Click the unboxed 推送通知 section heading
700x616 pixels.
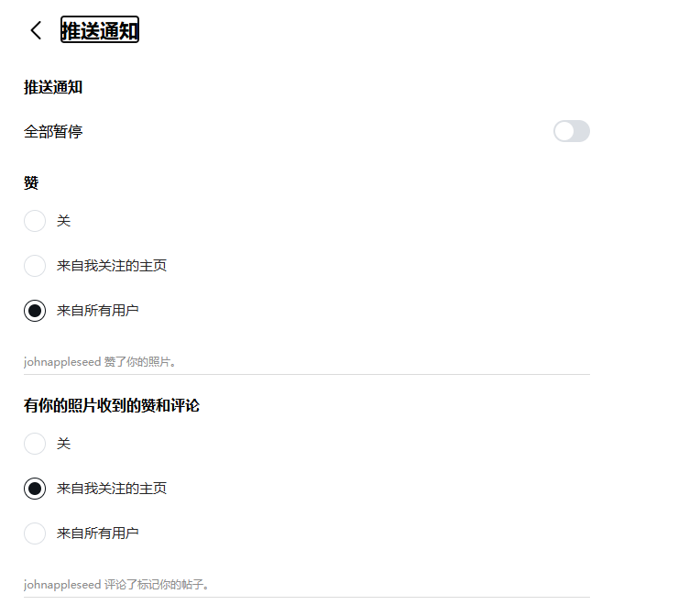click(53, 87)
